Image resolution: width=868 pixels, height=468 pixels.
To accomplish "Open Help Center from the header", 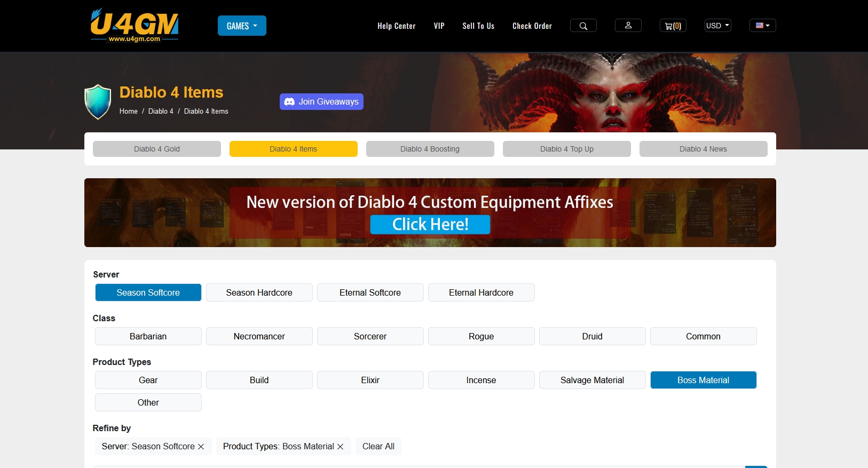I will coord(396,26).
